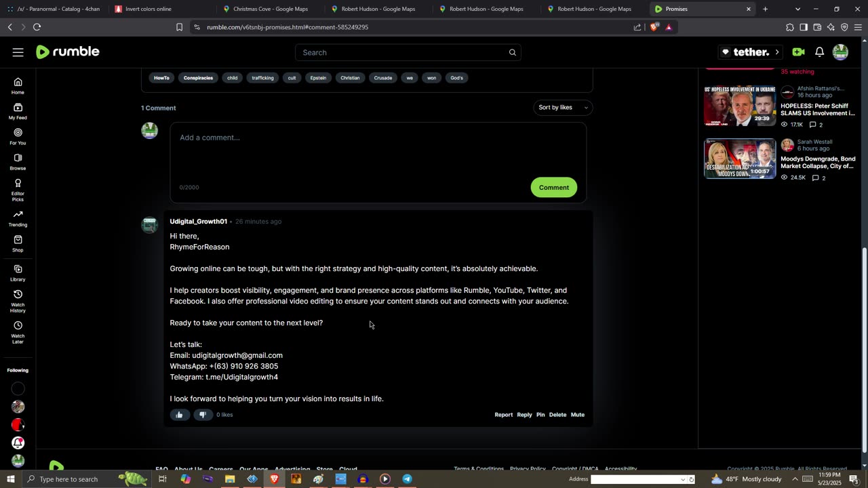
Task: Select the Conspiracies tag
Action: [198, 78]
